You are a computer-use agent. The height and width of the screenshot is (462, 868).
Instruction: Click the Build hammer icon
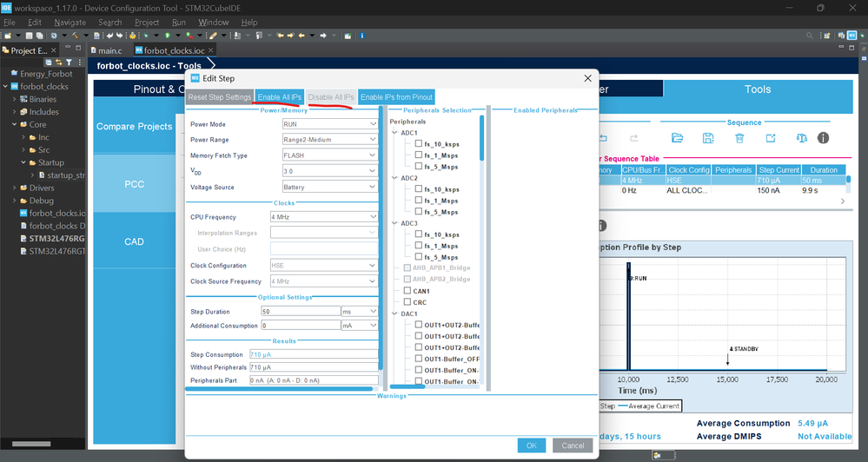click(x=76, y=36)
